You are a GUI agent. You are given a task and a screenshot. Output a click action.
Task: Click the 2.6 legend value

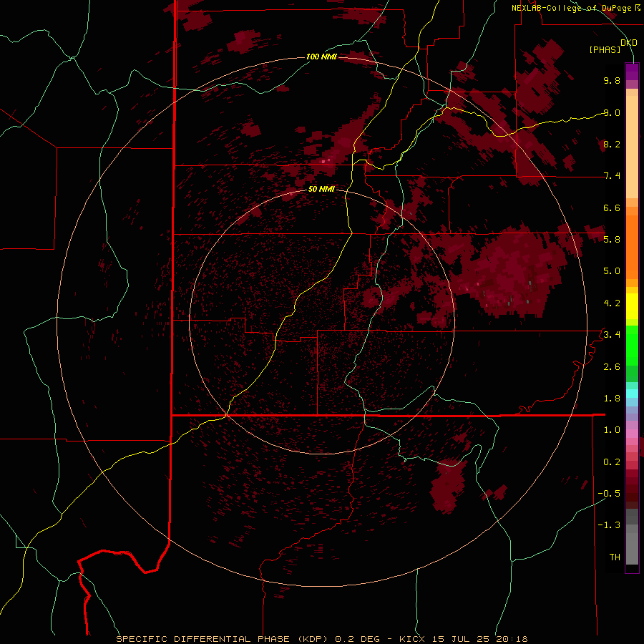pyautogui.click(x=612, y=366)
